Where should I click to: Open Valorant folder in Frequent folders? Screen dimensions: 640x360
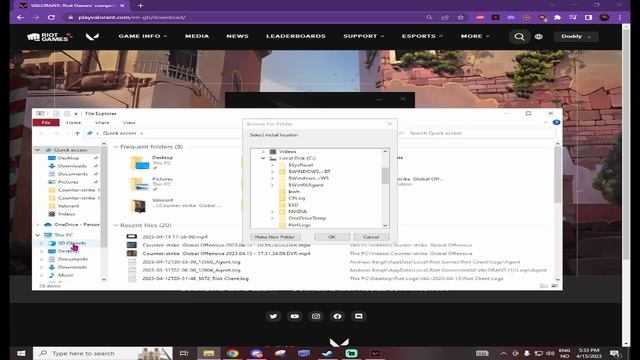(176, 205)
